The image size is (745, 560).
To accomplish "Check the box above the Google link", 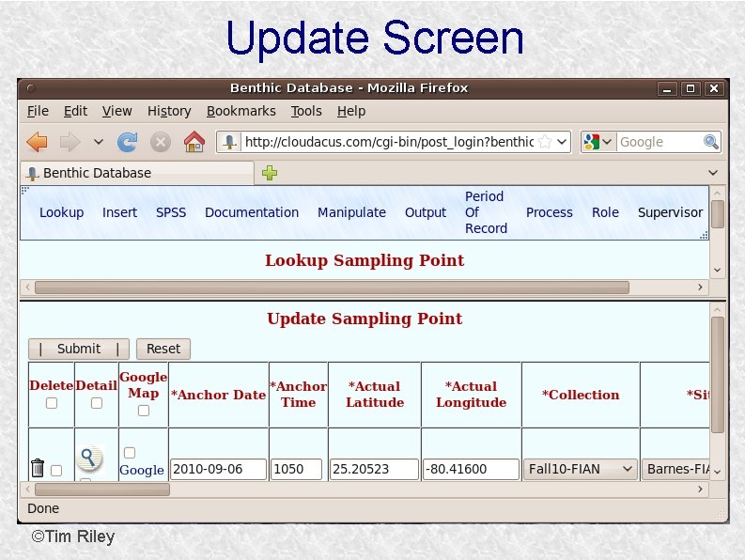I will point(130,452).
